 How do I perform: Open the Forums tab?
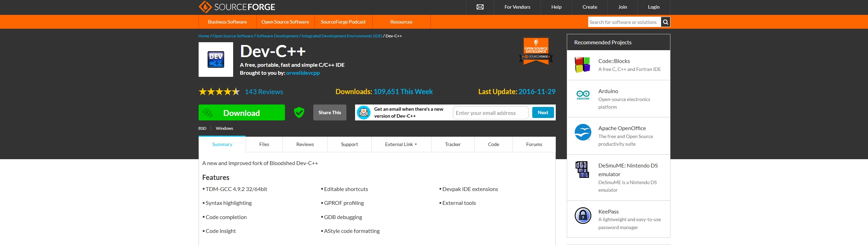tap(534, 144)
